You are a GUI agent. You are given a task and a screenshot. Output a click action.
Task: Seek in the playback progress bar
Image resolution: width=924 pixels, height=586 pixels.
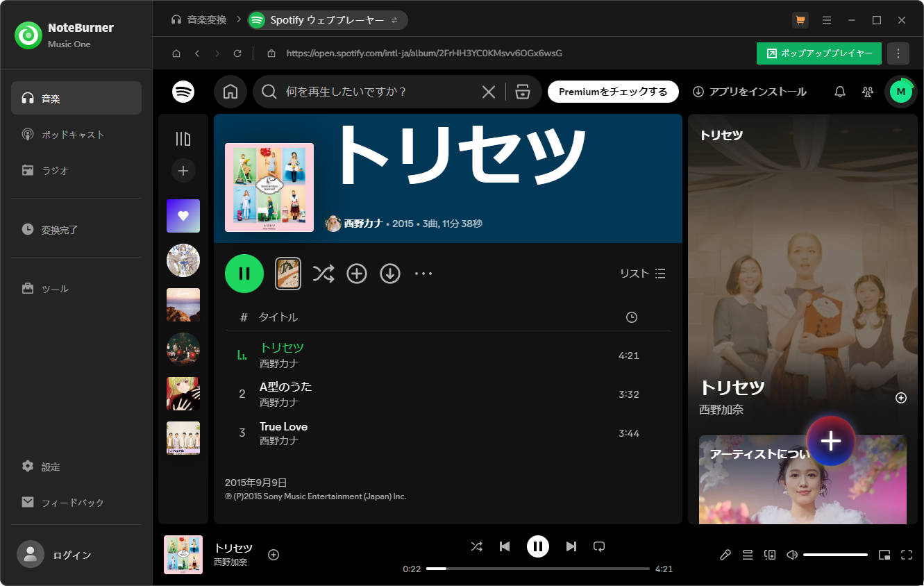pos(538,569)
